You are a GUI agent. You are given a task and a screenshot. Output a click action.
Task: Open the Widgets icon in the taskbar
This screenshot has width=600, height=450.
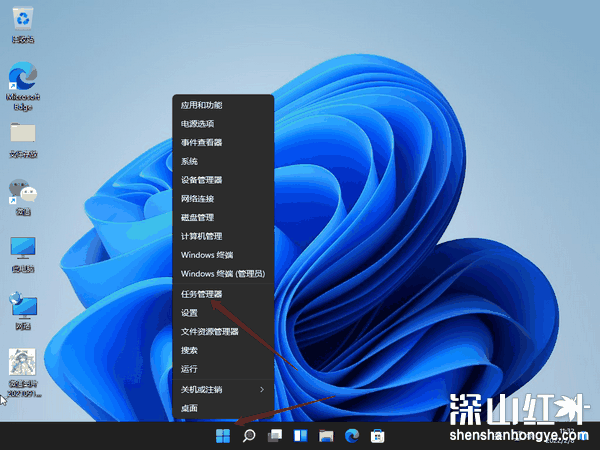(x=300, y=435)
